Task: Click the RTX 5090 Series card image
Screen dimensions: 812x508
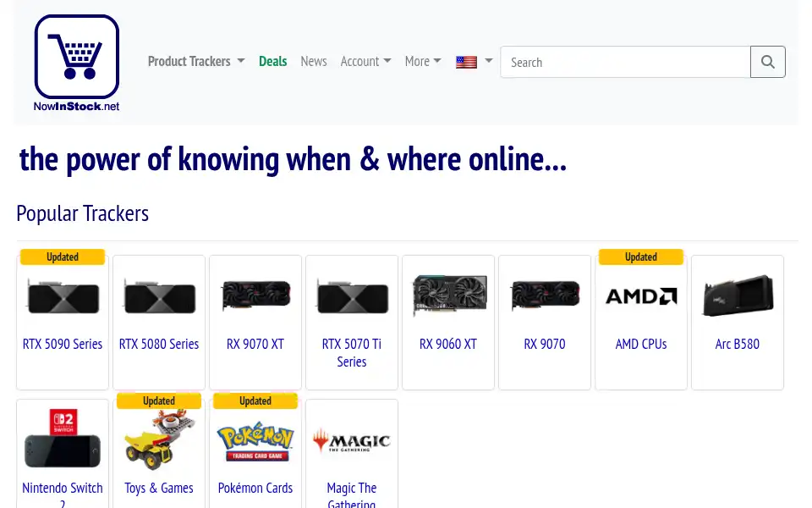Action: [x=63, y=297]
